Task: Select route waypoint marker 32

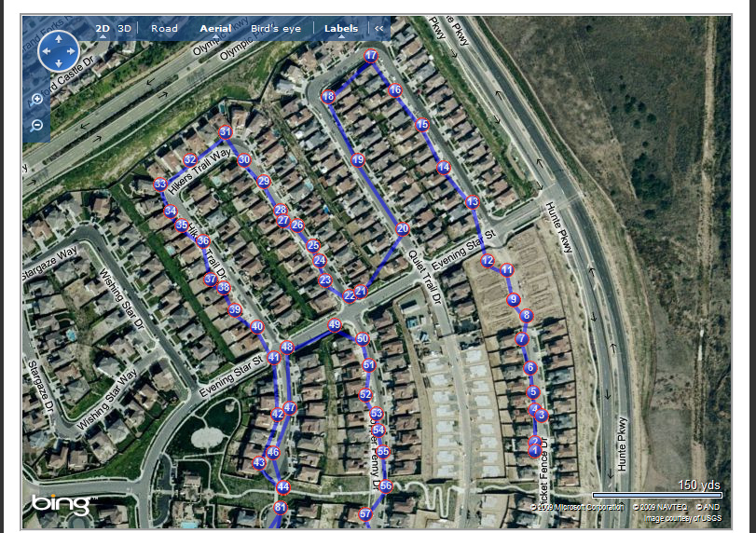Action: pos(190,159)
